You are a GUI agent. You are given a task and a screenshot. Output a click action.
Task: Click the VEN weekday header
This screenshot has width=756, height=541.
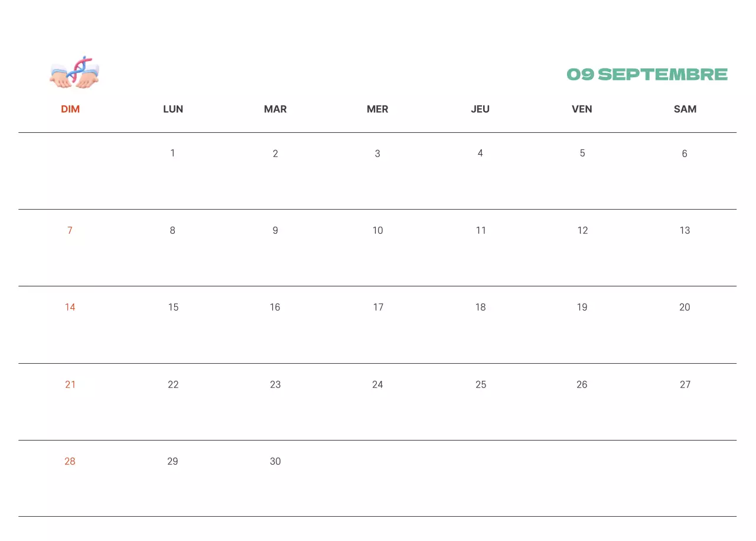(x=582, y=109)
